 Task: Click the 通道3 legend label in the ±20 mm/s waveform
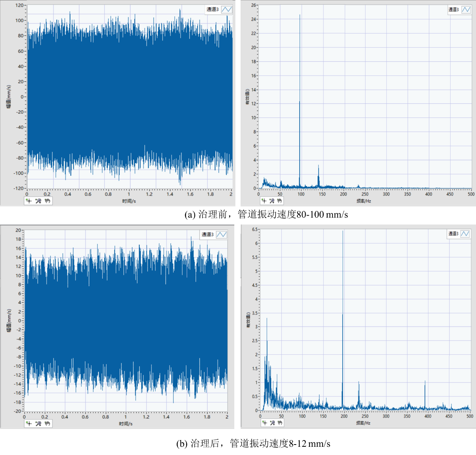pyautogui.click(x=208, y=235)
